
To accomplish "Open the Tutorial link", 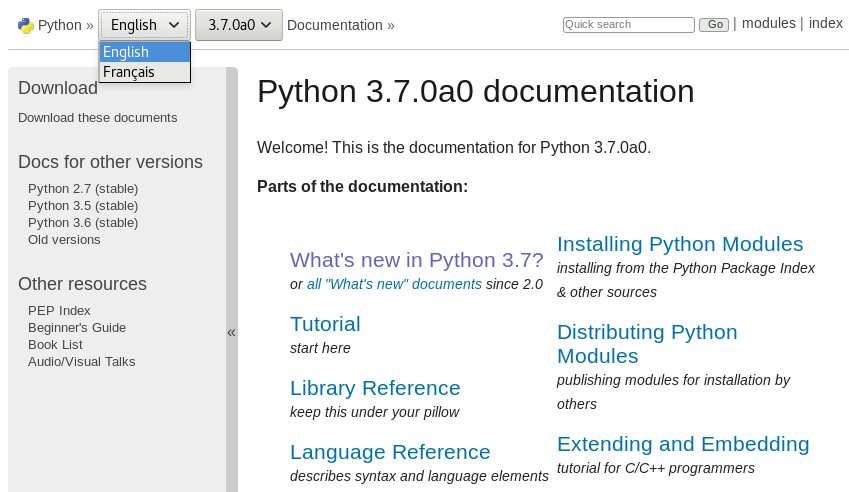I will (x=325, y=324).
